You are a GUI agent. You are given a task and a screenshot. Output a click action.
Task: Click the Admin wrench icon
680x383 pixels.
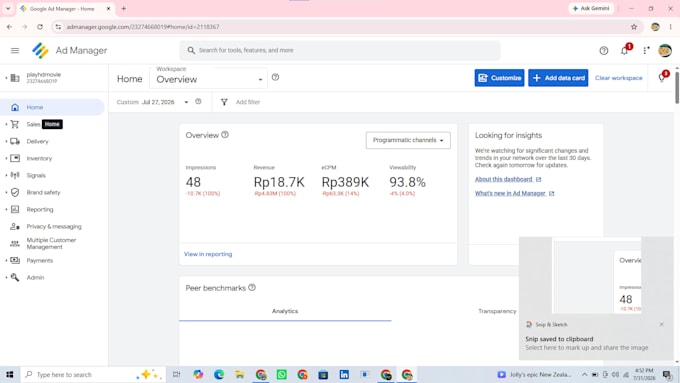[15, 277]
